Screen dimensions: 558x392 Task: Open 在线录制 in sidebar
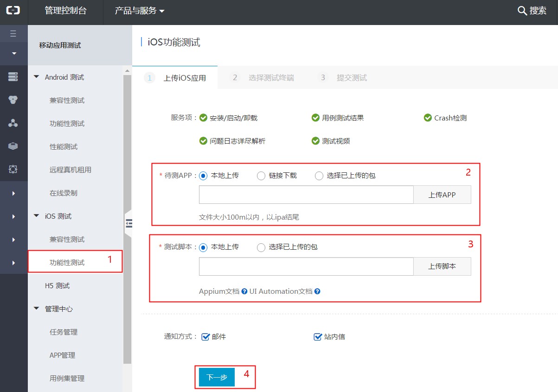(64, 193)
